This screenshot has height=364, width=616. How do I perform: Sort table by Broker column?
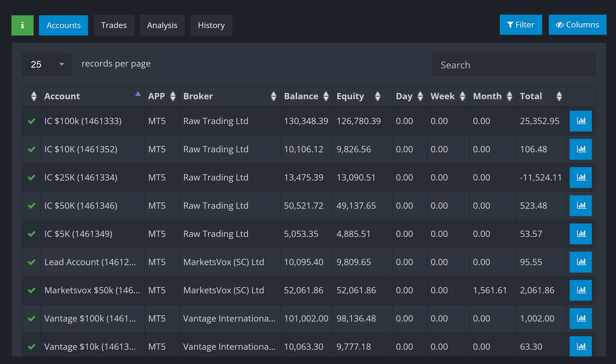tap(230, 96)
